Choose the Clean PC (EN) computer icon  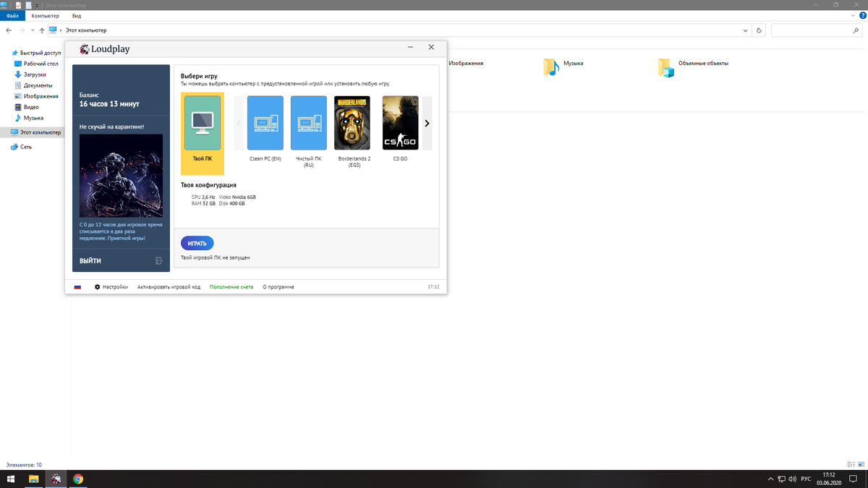[x=265, y=123]
